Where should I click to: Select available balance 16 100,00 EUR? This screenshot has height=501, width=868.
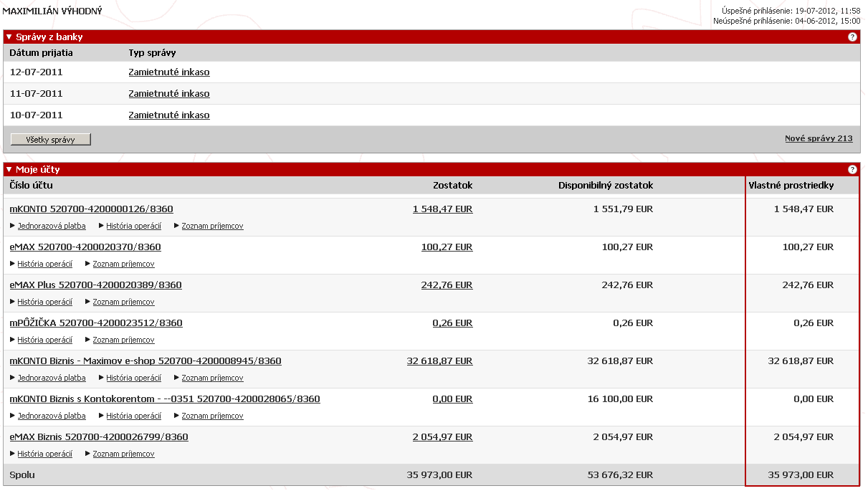tap(620, 399)
